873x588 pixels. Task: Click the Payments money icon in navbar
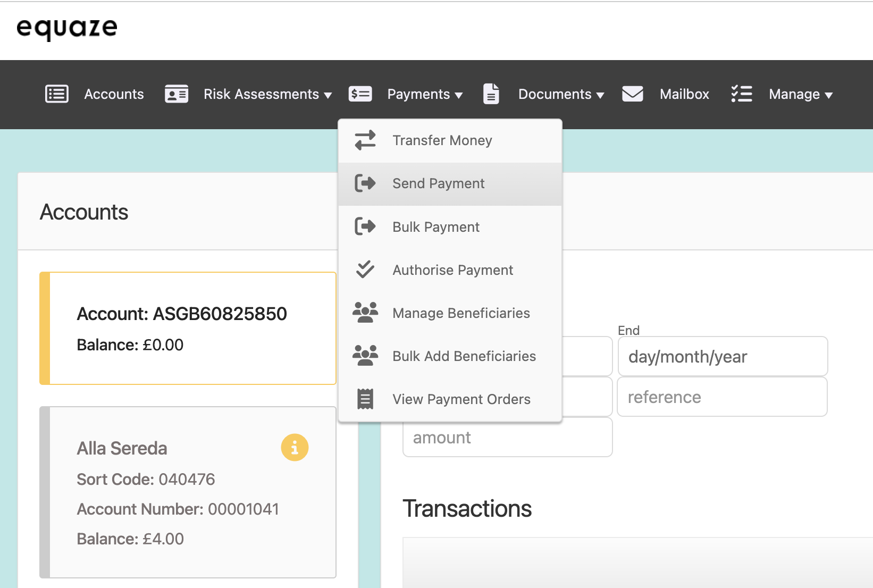point(360,94)
